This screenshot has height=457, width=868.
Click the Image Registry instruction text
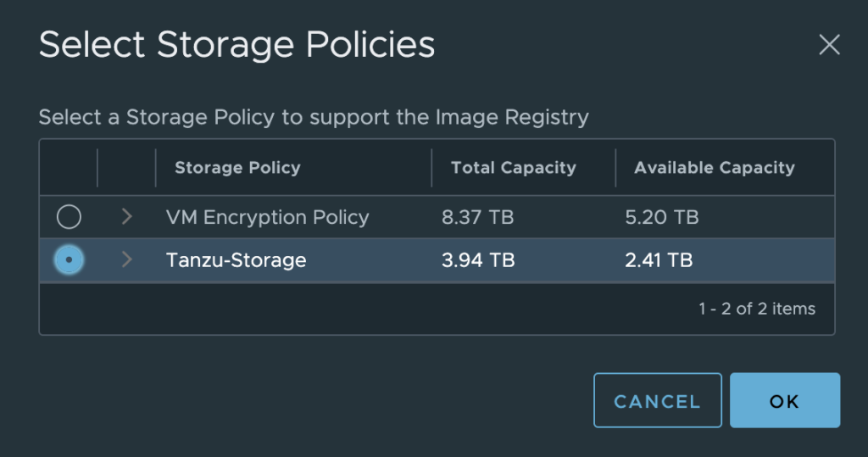(x=313, y=116)
